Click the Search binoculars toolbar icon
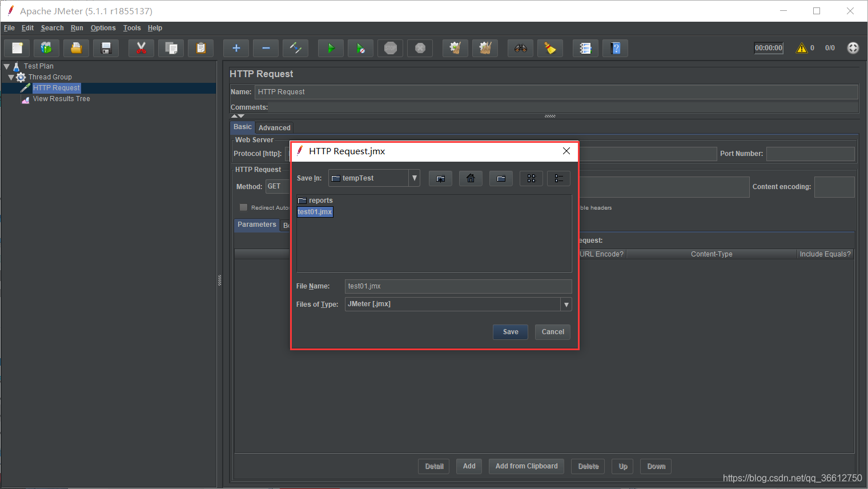Image resolution: width=868 pixels, height=489 pixels. pyautogui.click(x=521, y=49)
